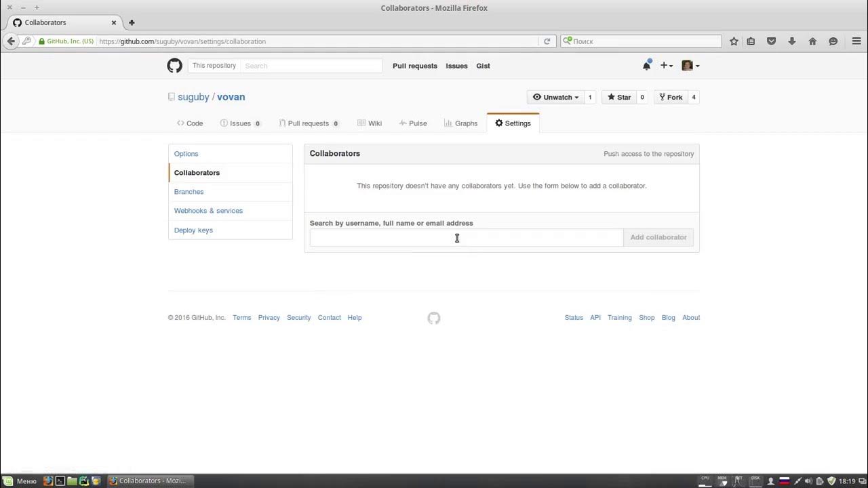Open the Security footer link
Screen dimensions: 868x488
click(298, 317)
